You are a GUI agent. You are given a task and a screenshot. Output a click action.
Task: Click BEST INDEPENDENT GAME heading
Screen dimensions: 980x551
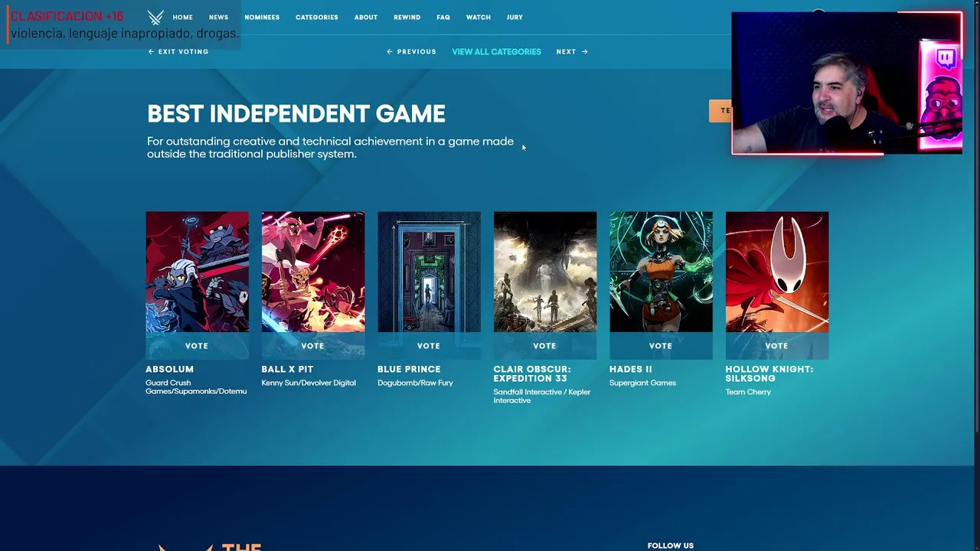[296, 114]
